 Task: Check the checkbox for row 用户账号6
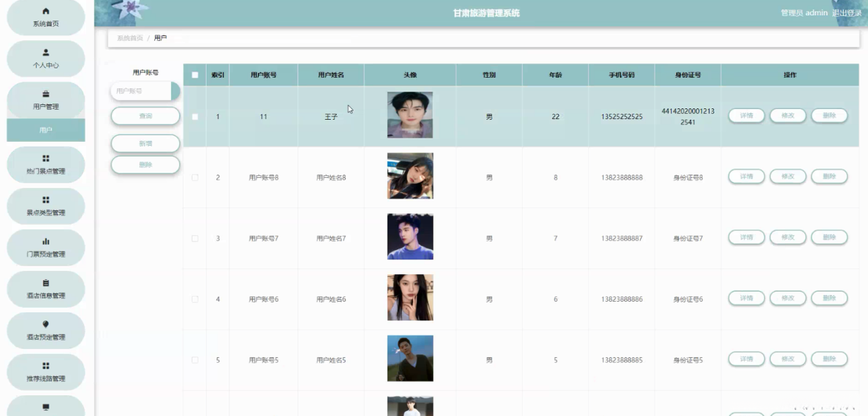point(195,299)
